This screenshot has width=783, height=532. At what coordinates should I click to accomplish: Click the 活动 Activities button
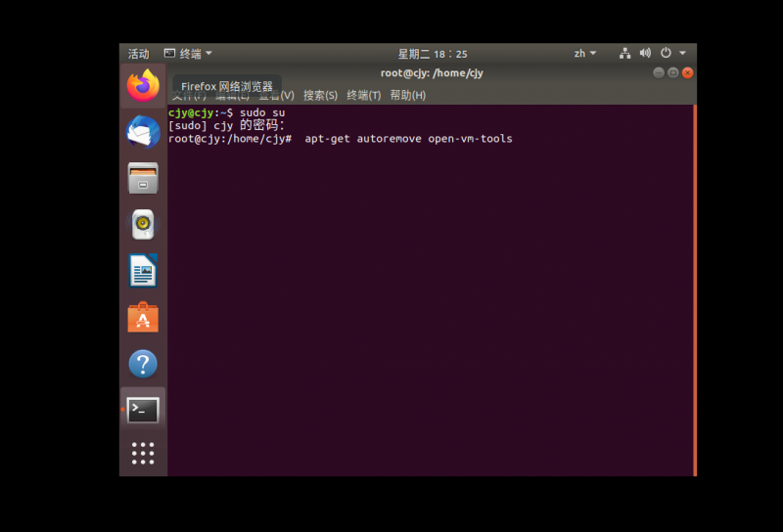click(x=139, y=54)
